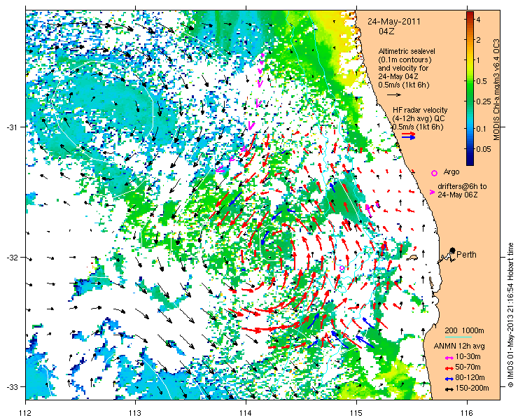Click the latitude label -33
The image size is (518, 420).
pyautogui.click(x=12, y=386)
